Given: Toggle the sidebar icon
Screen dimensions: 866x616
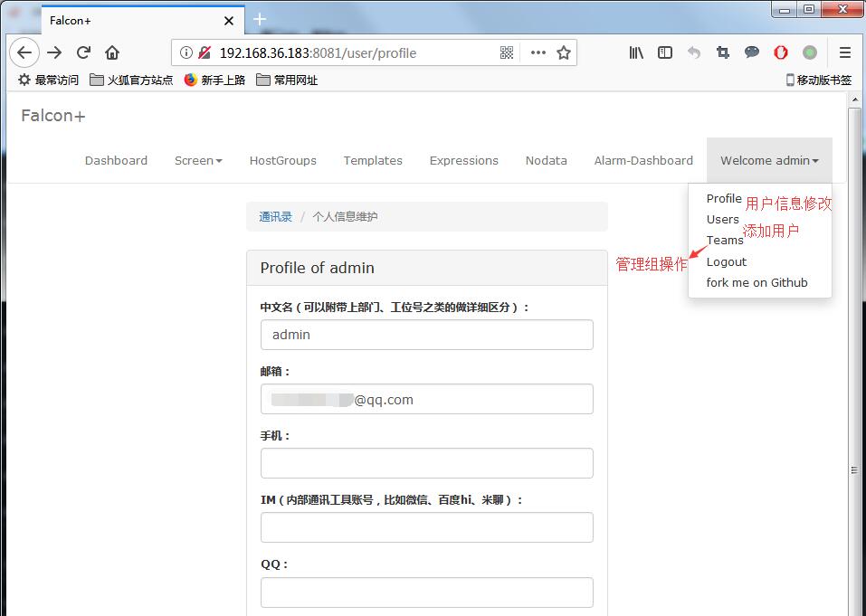Looking at the screenshot, I should pyautogui.click(x=665, y=52).
